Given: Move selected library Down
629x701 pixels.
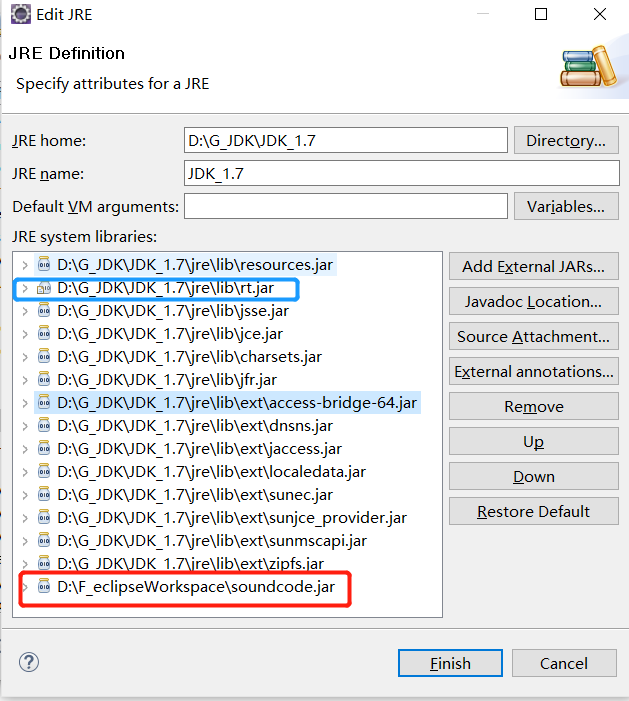Looking at the screenshot, I should tap(534, 476).
